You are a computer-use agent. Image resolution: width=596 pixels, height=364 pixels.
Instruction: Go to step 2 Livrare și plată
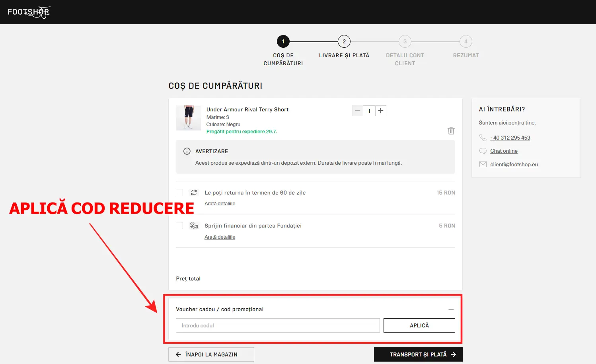point(344,41)
